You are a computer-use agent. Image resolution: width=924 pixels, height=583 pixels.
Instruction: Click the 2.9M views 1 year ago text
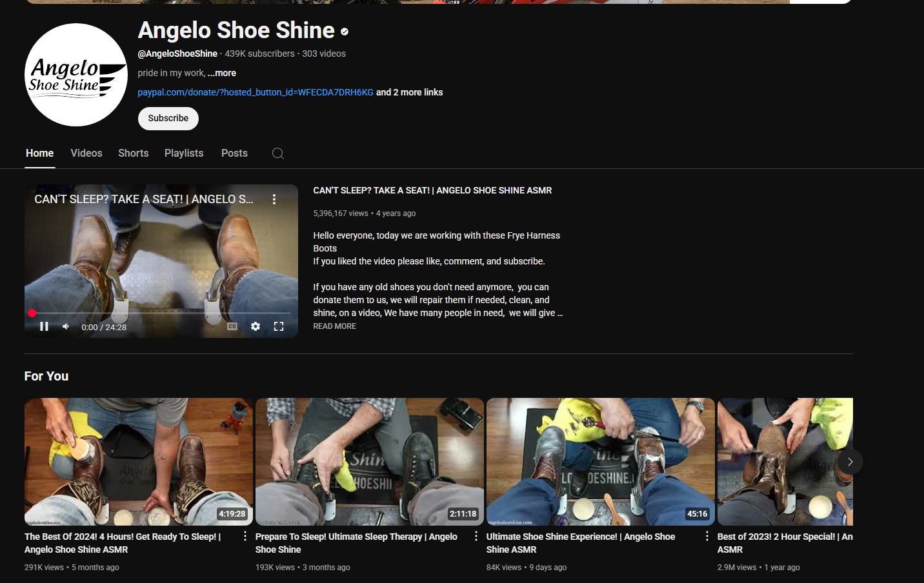[x=759, y=568]
